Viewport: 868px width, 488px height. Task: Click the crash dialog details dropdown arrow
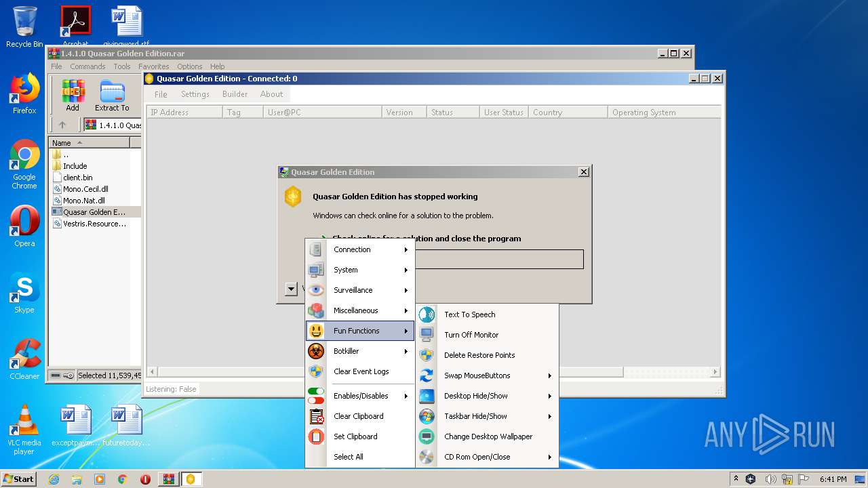click(291, 289)
